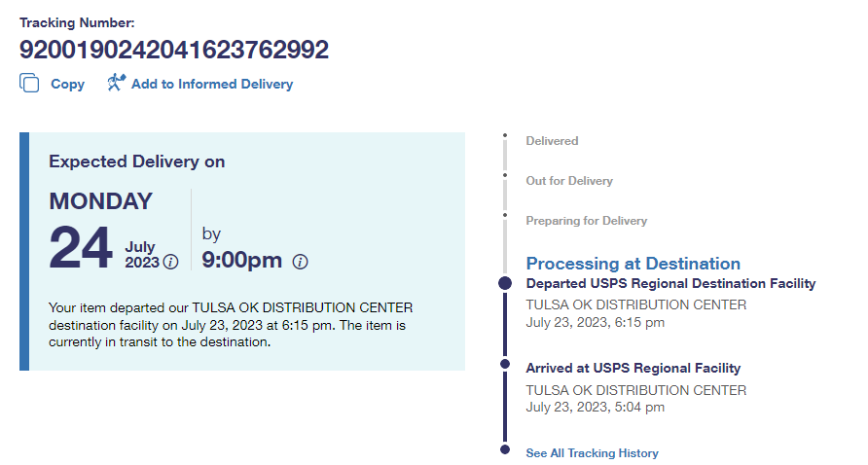Click the Arrived at USPS Regional Facility marker
The width and height of the screenshot is (868, 465).
point(504,364)
